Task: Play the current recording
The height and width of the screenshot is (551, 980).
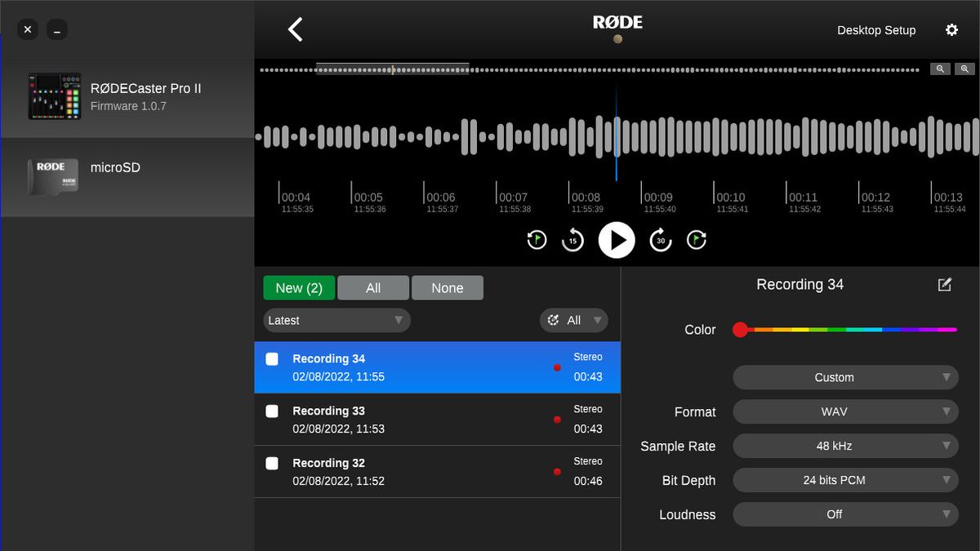Action: (617, 239)
